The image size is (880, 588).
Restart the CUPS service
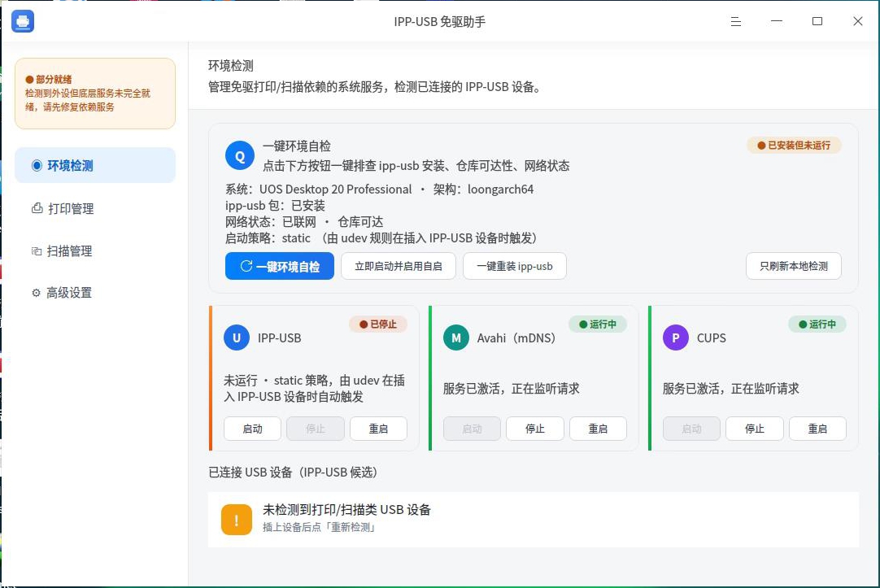[x=817, y=429]
